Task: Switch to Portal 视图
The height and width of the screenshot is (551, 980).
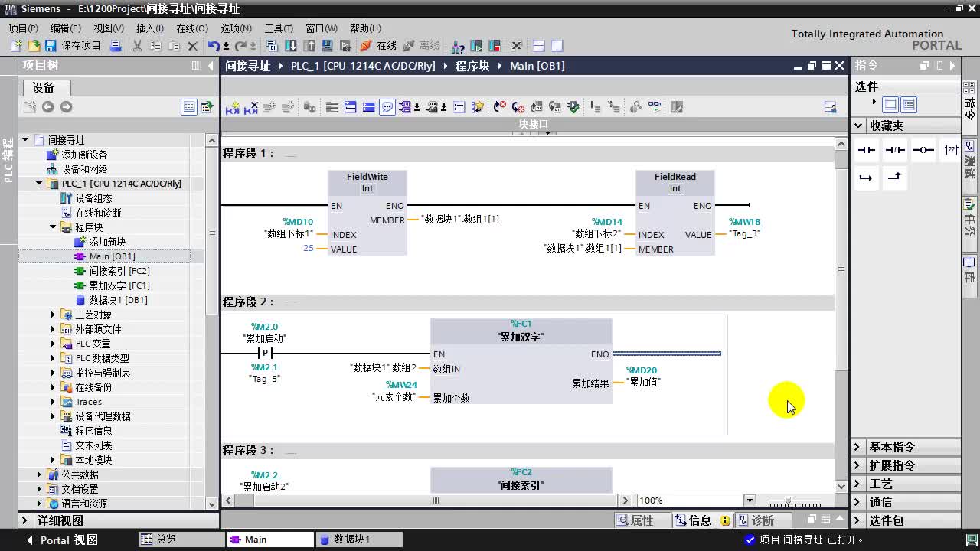Action: coord(63,540)
